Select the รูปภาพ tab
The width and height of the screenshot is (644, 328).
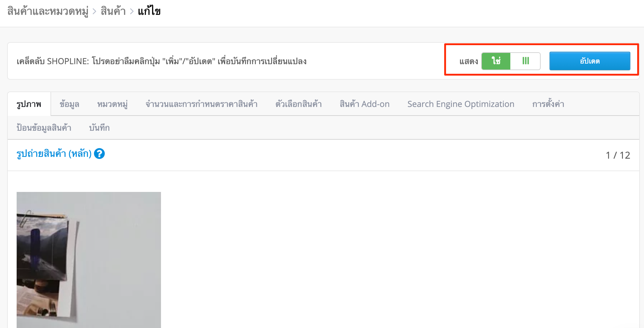pos(29,104)
